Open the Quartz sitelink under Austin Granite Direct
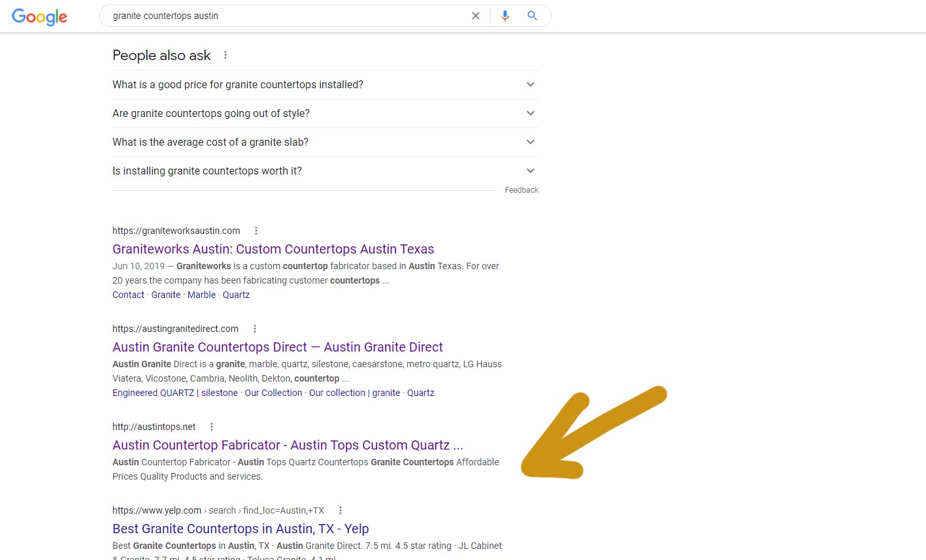The image size is (926, 560). [420, 393]
